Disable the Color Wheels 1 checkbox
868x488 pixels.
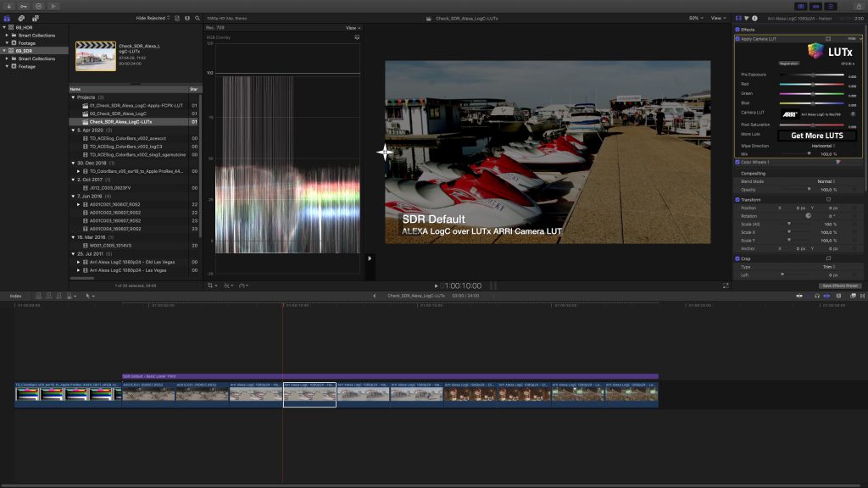[x=737, y=162]
